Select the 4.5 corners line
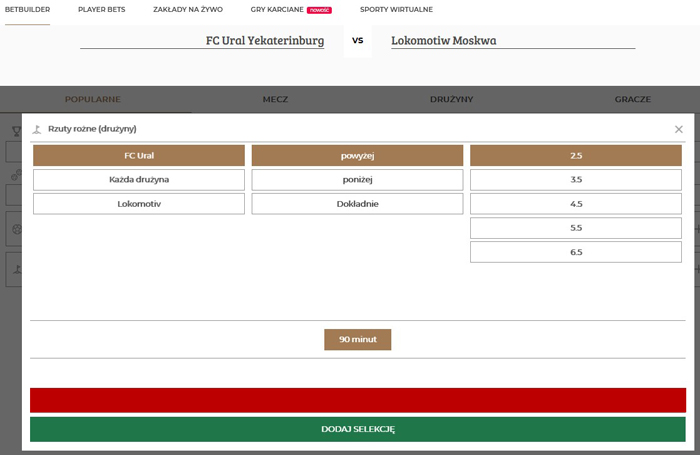The image size is (700, 455). [576, 204]
